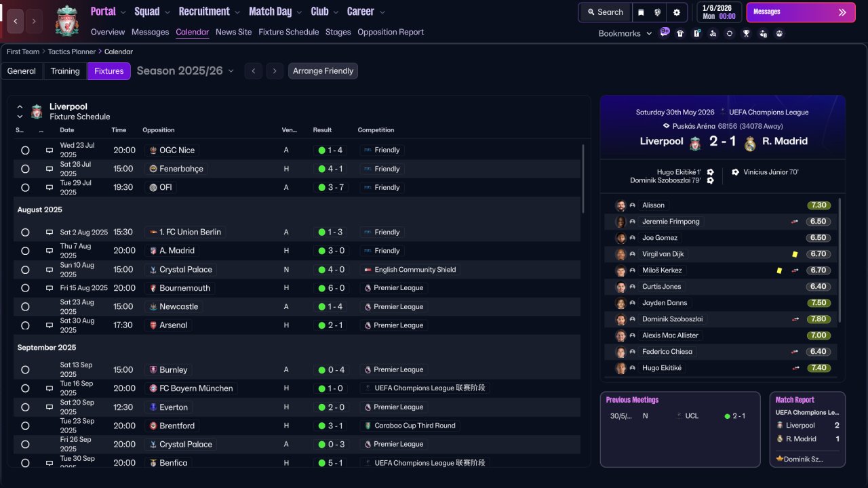Viewport: 868px width, 488px height.
Task: Open the FC Bayern München opposition chip
Action: [x=191, y=388]
